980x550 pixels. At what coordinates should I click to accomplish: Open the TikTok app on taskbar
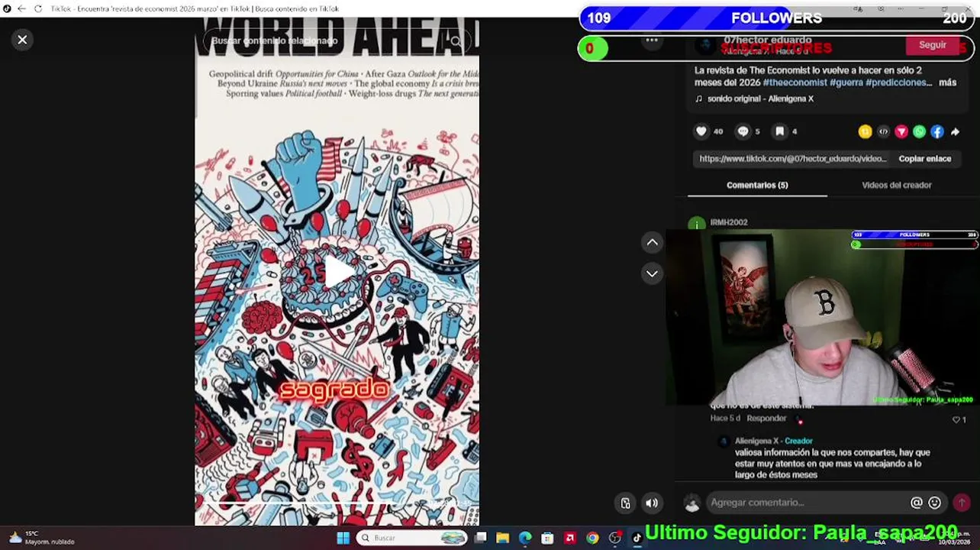[x=637, y=538]
